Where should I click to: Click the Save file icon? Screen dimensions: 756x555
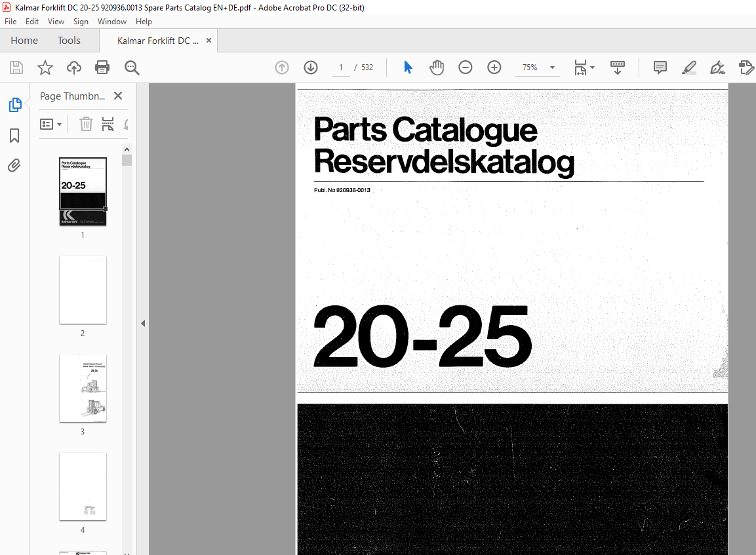pyautogui.click(x=16, y=67)
